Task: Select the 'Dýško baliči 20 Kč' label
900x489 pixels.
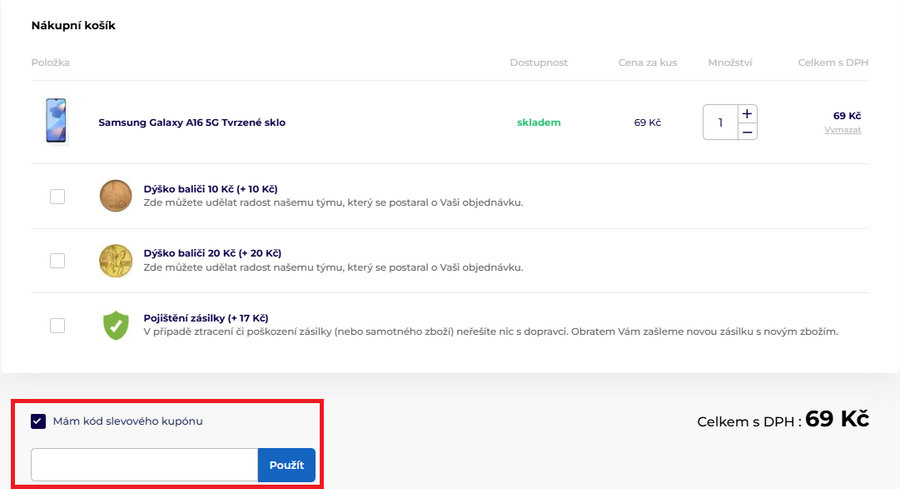Action: tap(212, 253)
